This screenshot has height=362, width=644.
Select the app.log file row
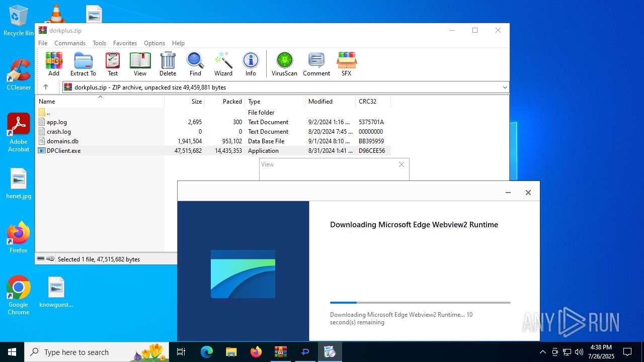[213, 122]
